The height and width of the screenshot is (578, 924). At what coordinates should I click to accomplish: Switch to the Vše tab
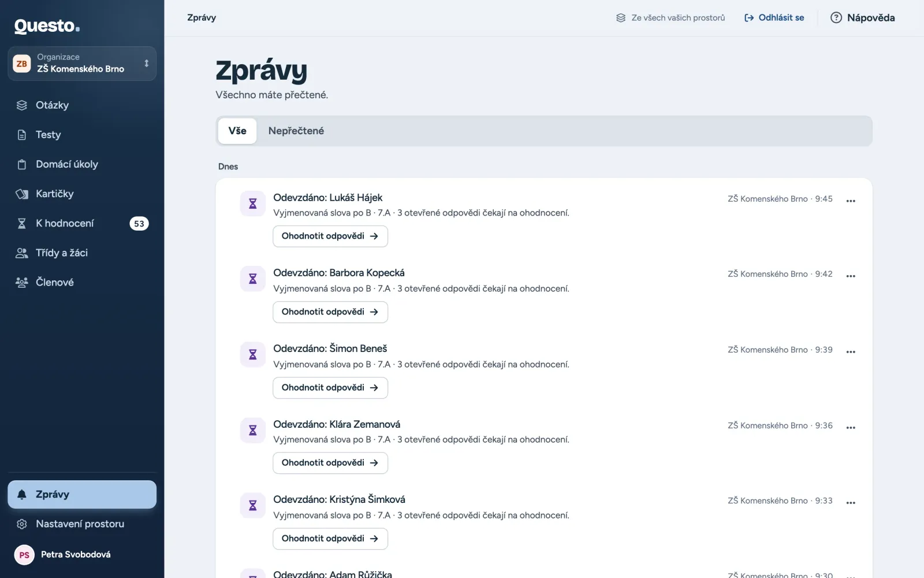pyautogui.click(x=237, y=131)
